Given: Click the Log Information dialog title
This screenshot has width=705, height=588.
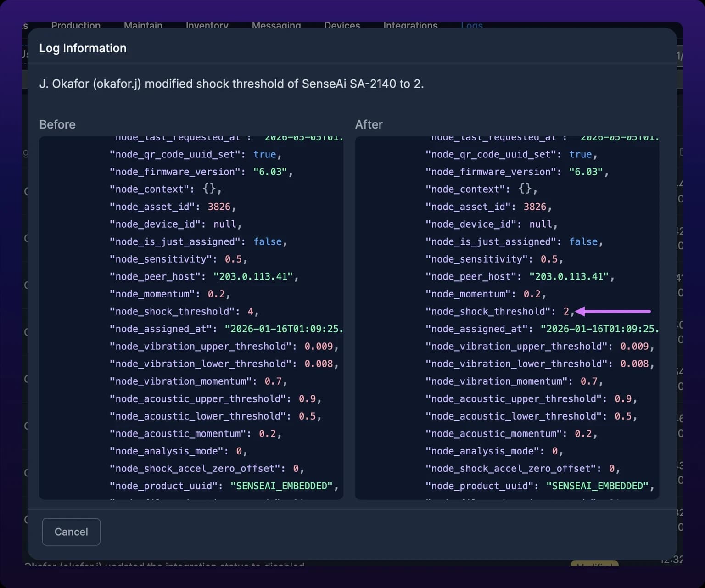Looking at the screenshot, I should point(83,48).
